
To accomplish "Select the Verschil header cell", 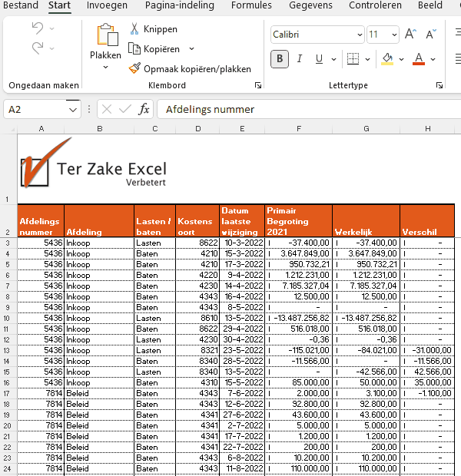I will pyautogui.click(x=427, y=220).
